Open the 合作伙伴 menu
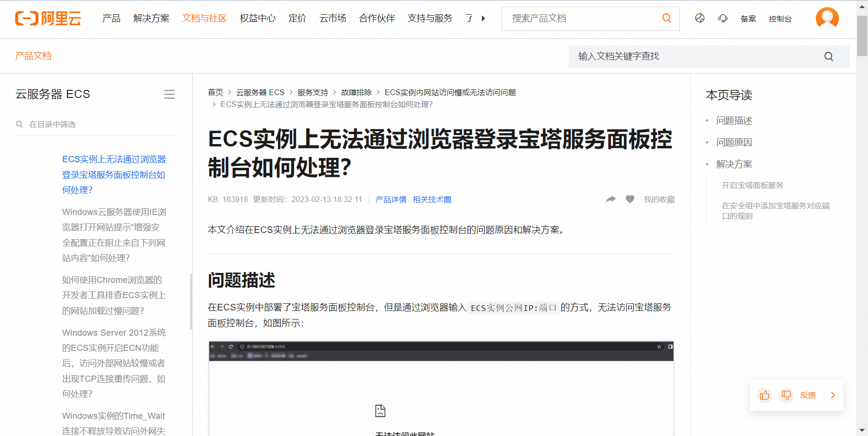This screenshot has width=868, height=436. [x=377, y=19]
